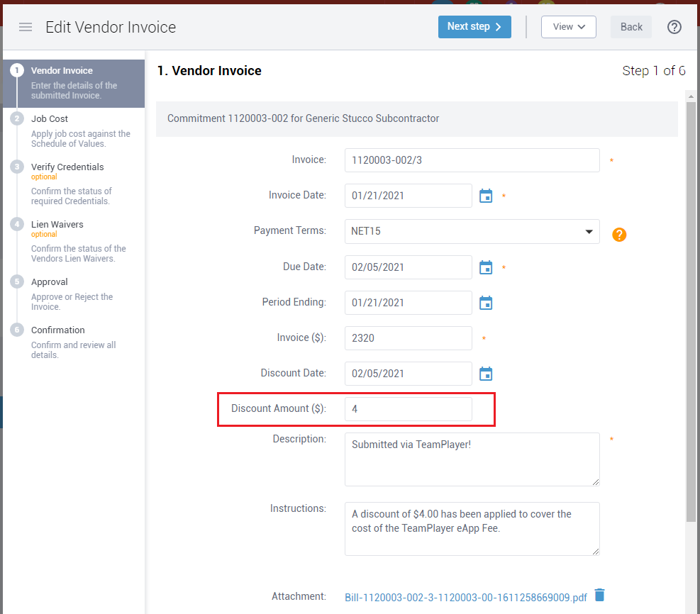The height and width of the screenshot is (614, 700).
Task: Click the Invoice number input field
Action: click(x=472, y=160)
